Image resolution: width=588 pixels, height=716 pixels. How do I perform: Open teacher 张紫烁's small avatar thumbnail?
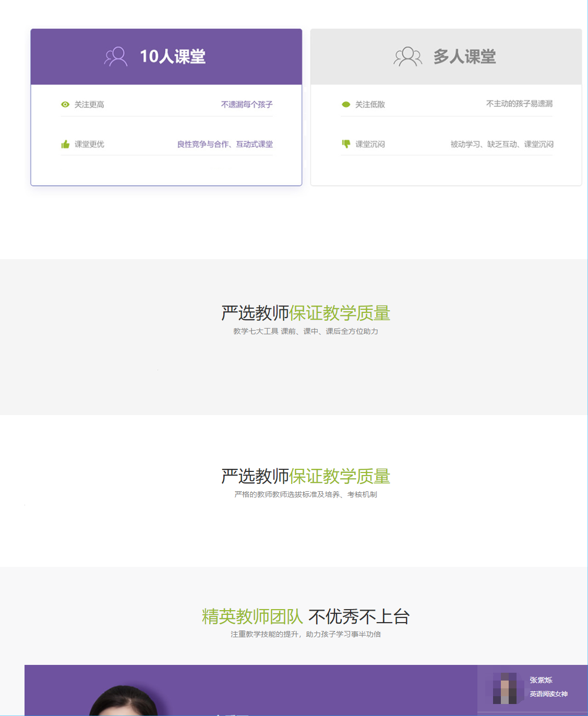point(505,688)
